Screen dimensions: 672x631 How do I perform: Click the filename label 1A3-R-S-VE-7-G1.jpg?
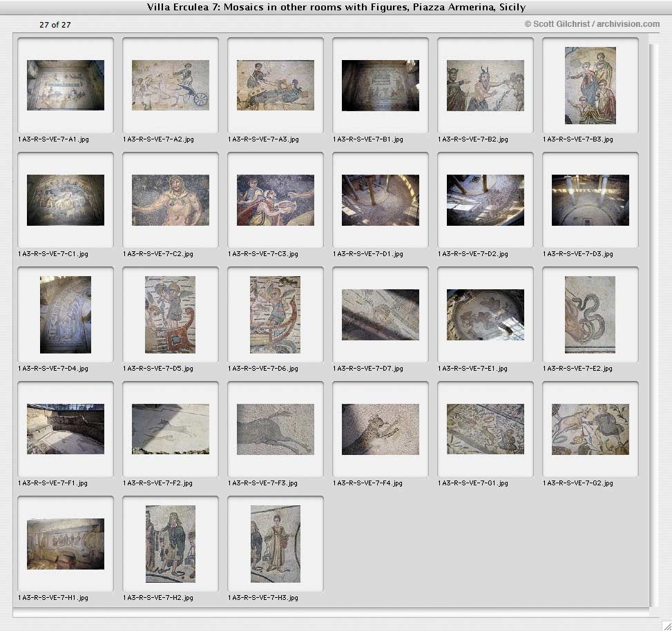473,483
